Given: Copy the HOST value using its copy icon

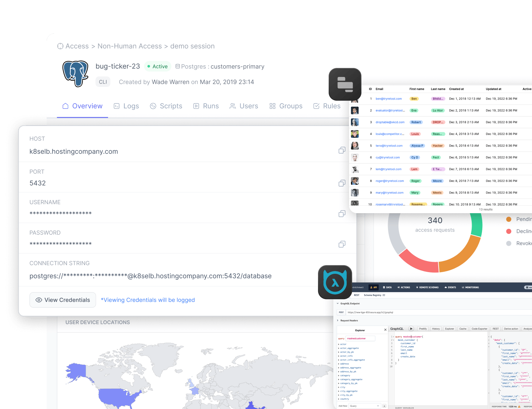Looking at the screenshot, I should [342, 151].
